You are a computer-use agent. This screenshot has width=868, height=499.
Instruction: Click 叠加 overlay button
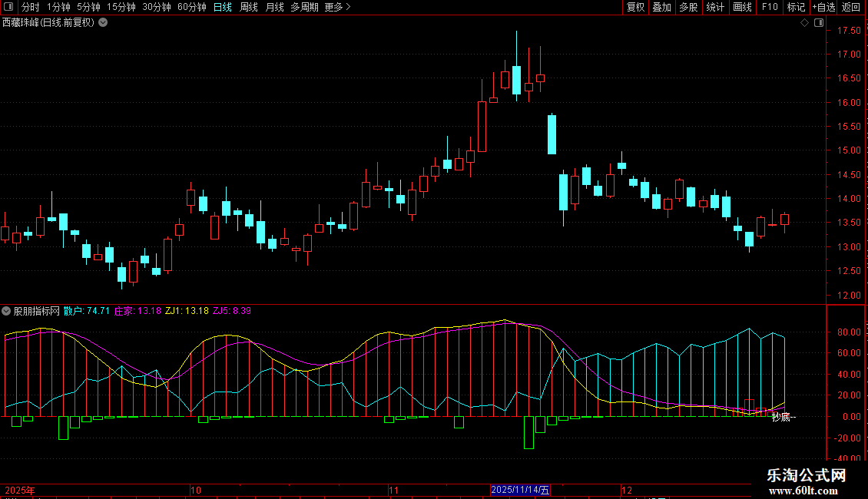point(661,7)
